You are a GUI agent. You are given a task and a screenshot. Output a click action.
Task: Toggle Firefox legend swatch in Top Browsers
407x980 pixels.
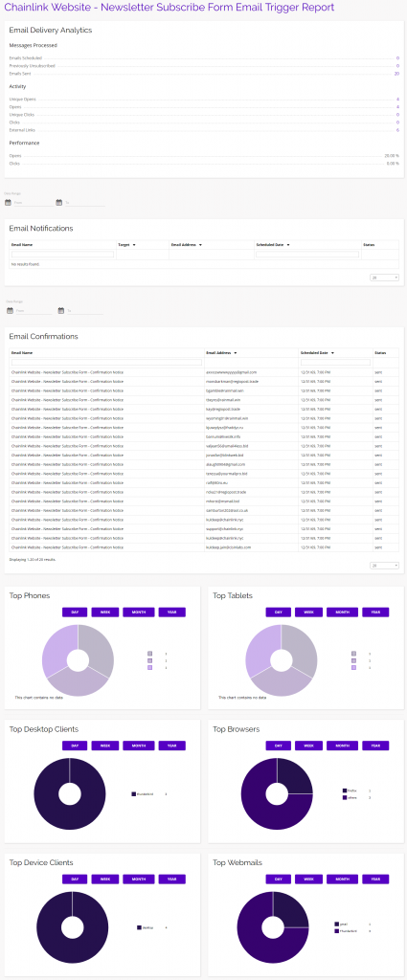pyautogui.click(x=345, y=791)
